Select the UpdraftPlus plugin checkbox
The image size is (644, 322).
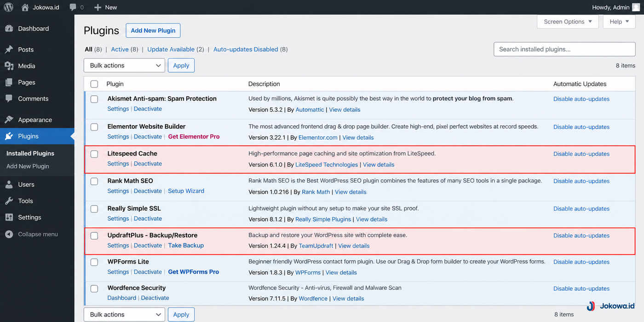click(94, 236)
